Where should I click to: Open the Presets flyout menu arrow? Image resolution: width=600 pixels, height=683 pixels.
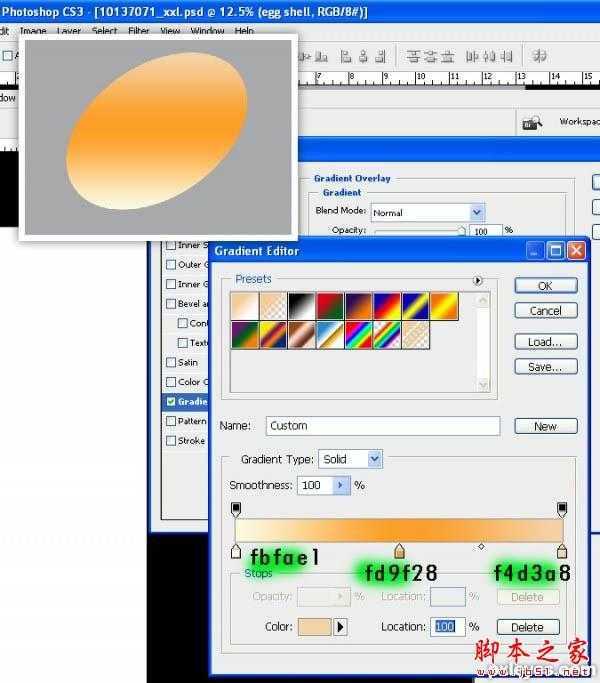click(478, 281)
